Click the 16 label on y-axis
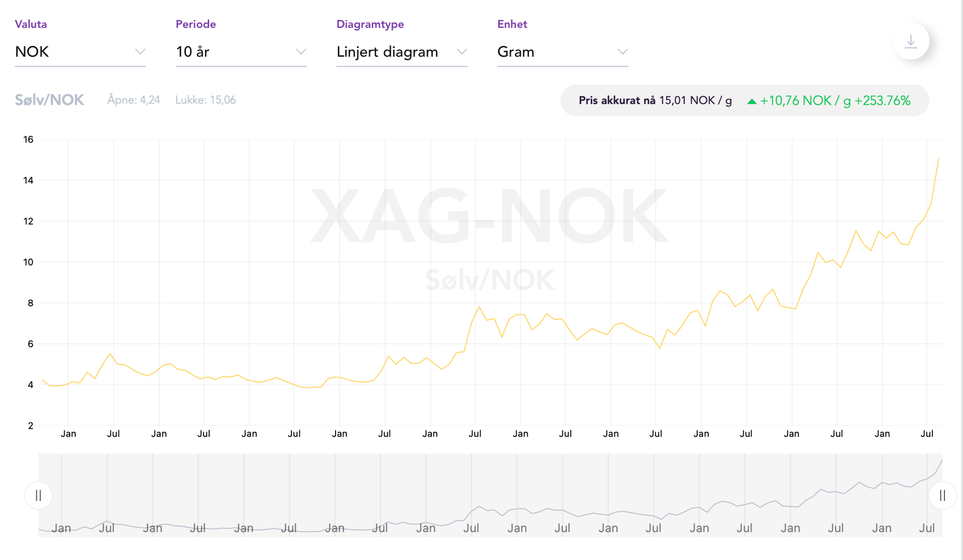The image size is (963, 560). coord(28,139)
